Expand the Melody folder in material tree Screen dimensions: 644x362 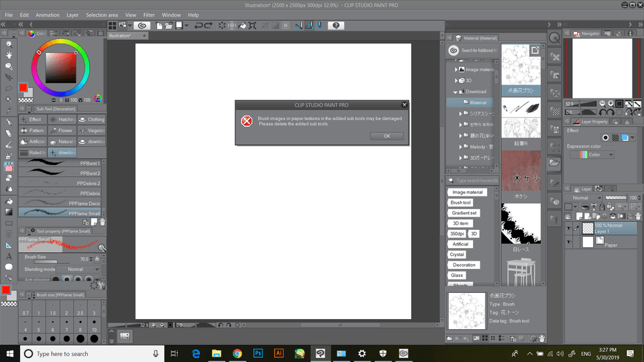[460, 147]
